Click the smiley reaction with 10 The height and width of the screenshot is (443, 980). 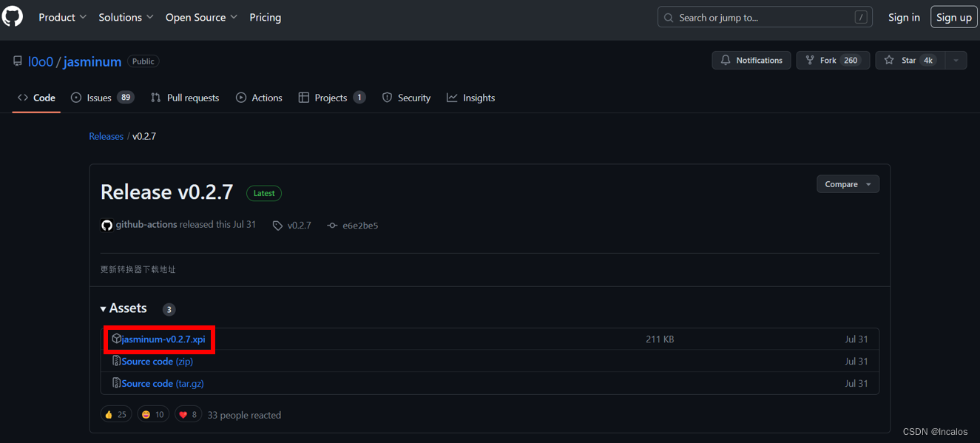point(153,414)
